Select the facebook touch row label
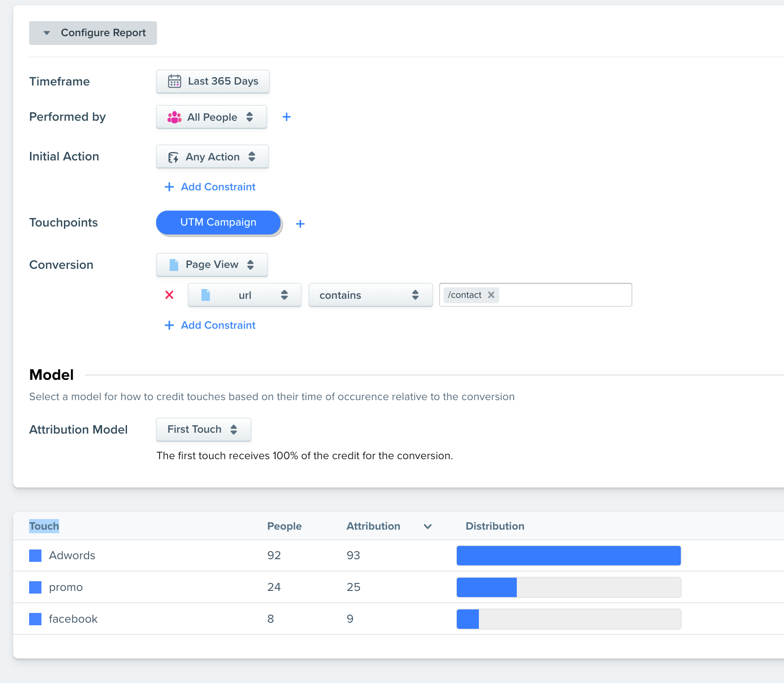This screenshot has width=784, height=683. click(73, 619)
